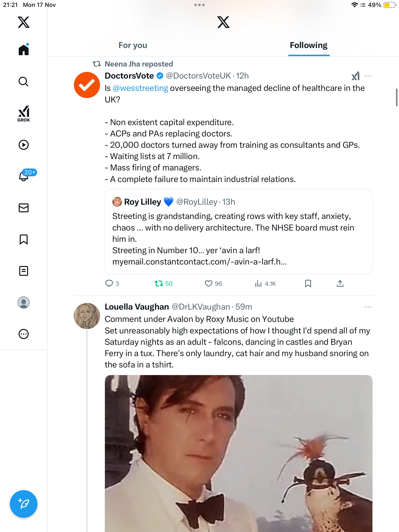Tap the compose new post button

click(24, 504)
